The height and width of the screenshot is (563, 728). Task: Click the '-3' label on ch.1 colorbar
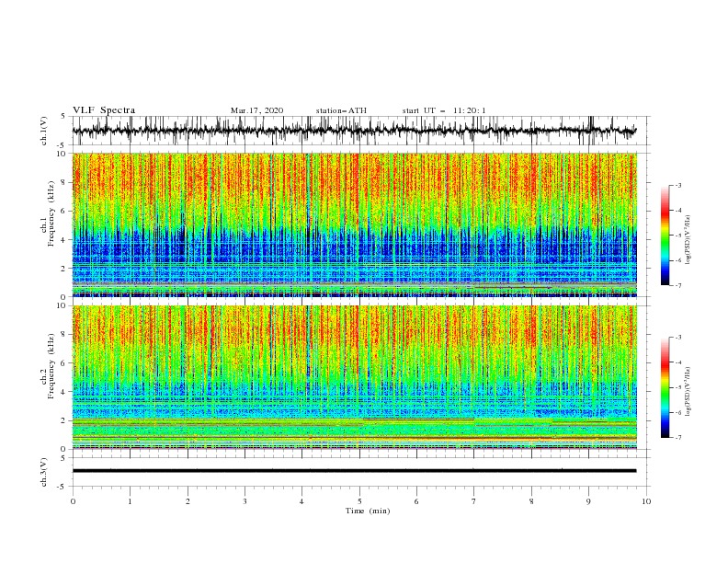coord(678,185)
